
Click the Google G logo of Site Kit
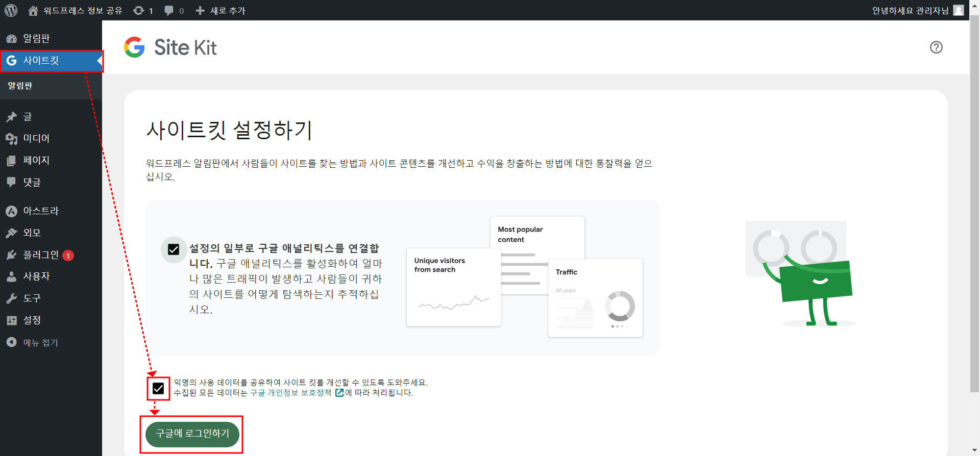coord(134,47)
